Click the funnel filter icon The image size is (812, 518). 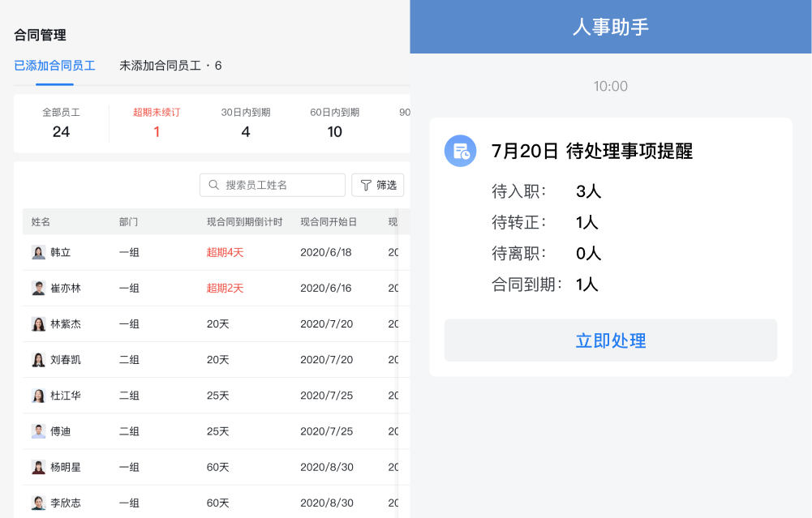click(x=366, y=186)
